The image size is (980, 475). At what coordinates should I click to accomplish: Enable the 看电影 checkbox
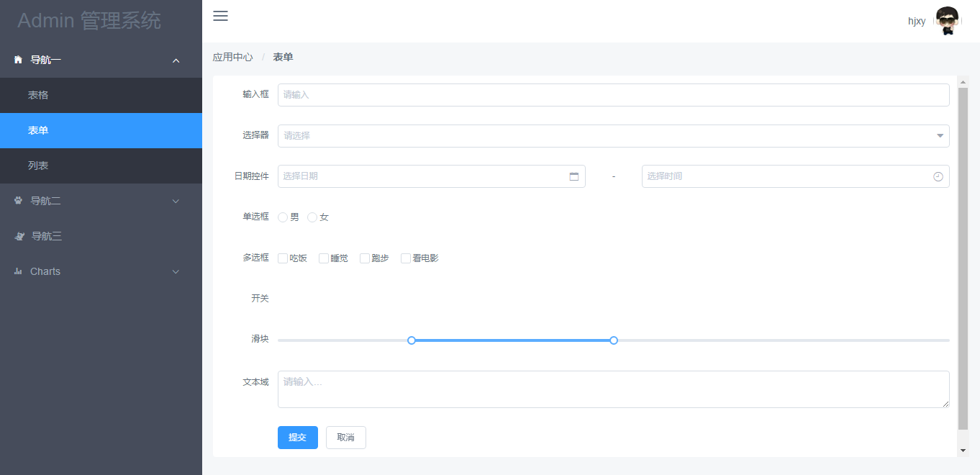[405, 258]
